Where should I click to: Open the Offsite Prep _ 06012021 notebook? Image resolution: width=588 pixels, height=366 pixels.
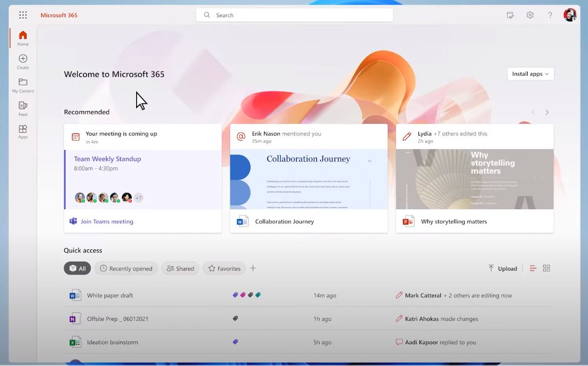tap(118, 319)
